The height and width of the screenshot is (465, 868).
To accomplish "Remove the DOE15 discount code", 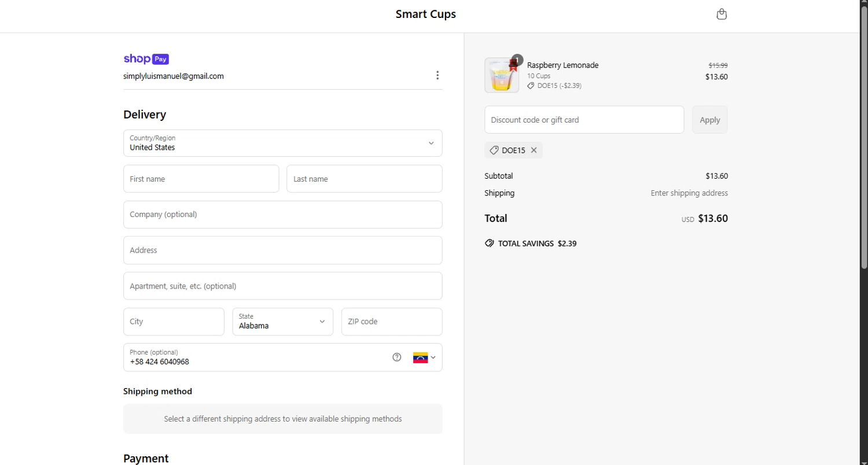I will [x=534, y=150].
